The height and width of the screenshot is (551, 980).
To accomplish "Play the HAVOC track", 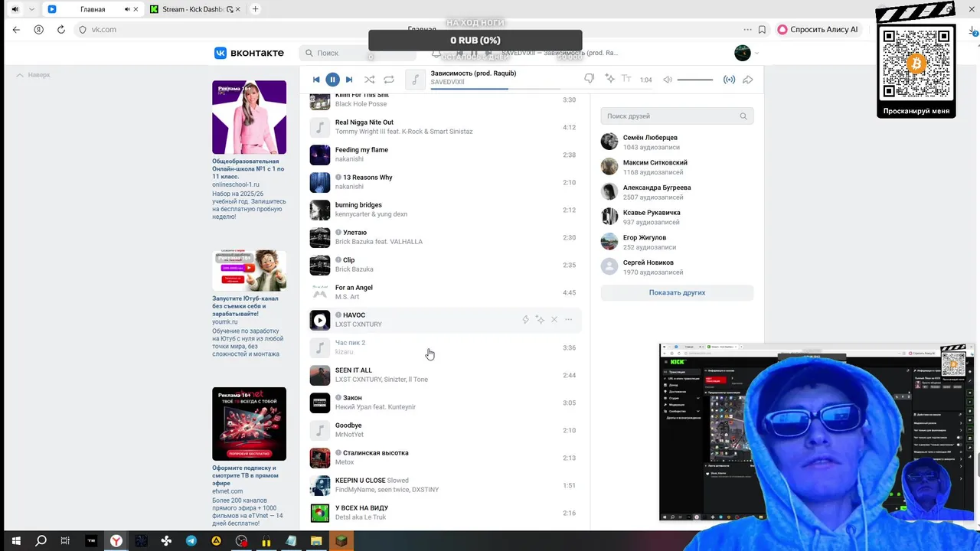I will [x=319, y=320].
